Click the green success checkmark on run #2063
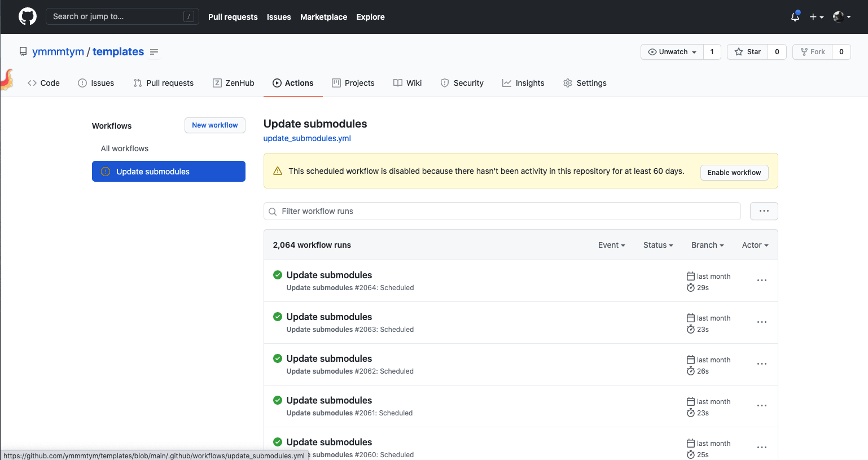 point(277,317)
